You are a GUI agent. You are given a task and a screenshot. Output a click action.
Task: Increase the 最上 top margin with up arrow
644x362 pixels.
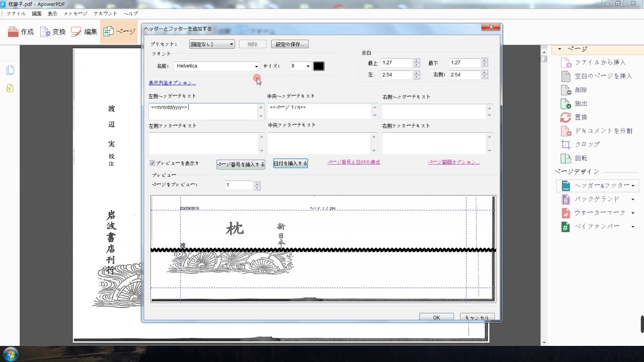(417, 61)
